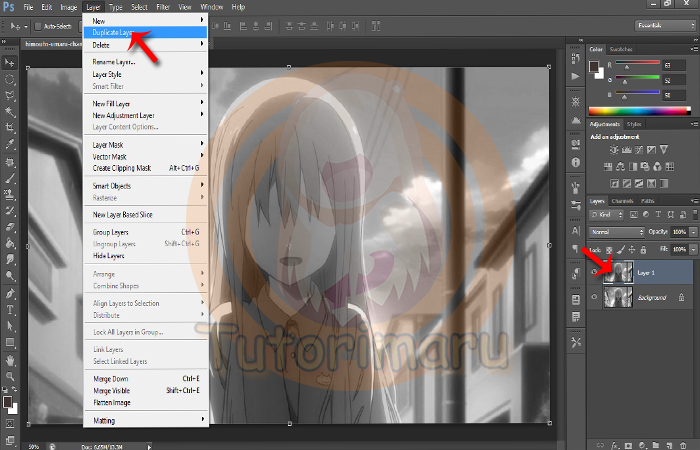Hide Layer 1 using its eye icon

(x=594, y=272)
